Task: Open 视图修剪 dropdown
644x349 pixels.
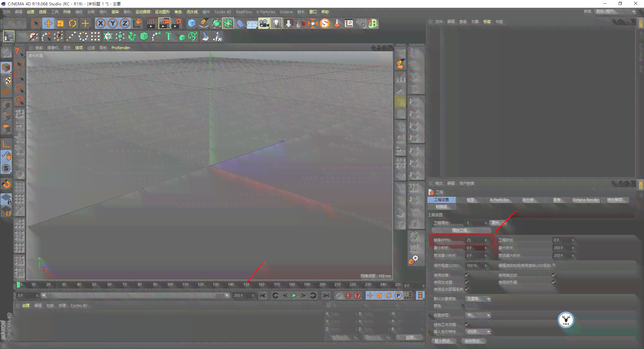Action: tap(478, 315)
